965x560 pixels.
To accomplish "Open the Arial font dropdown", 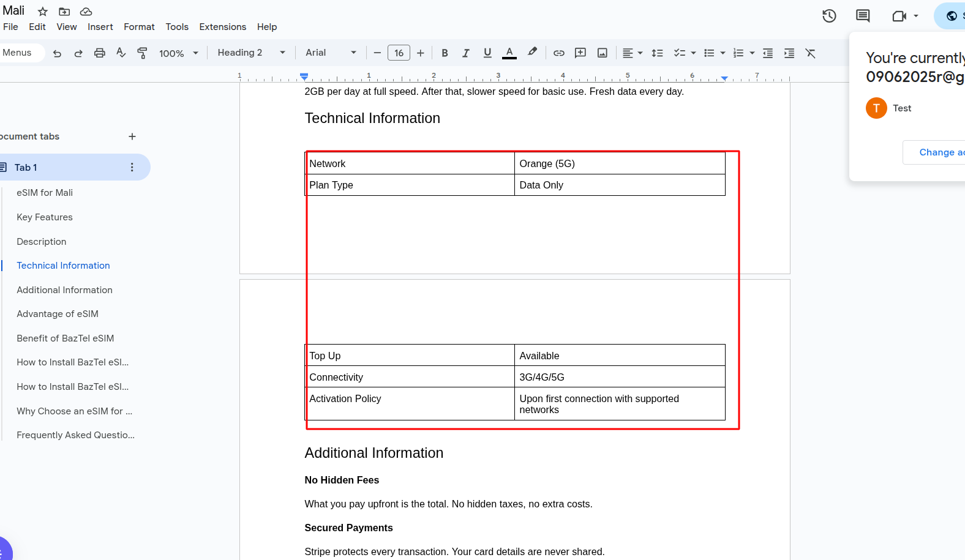I will coord(331,53).
